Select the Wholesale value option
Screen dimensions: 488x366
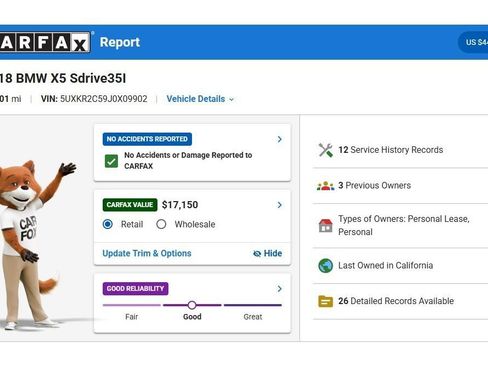tap(161, 224)
